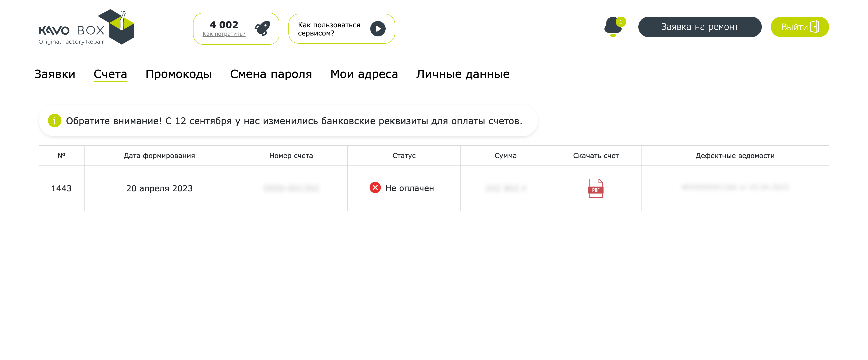Follow the Как потратить? link
This screenshot has width=868, height=360.
coord(224,34)
